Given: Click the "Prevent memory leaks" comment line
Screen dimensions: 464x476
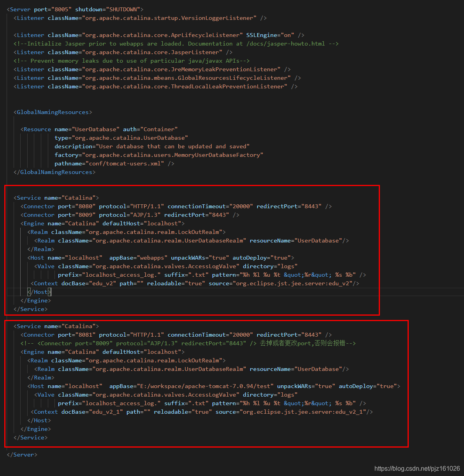Looking at the screenshot, I should pos(132,61).
